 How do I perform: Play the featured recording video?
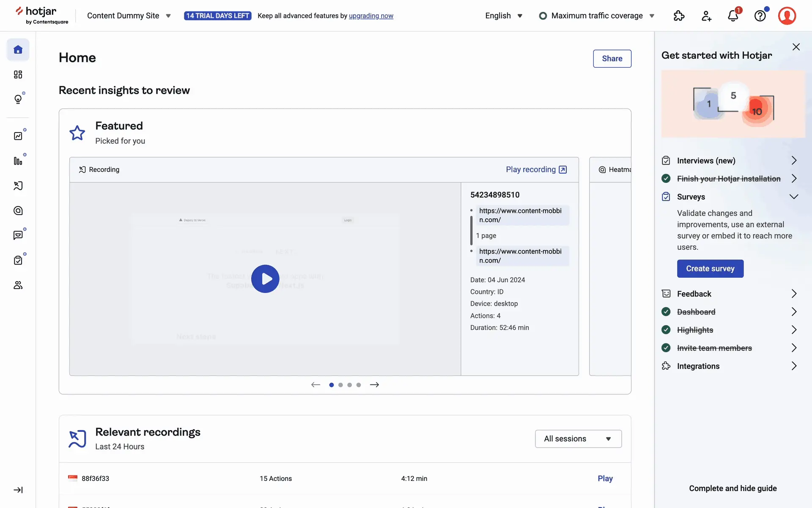click(265, 279)
